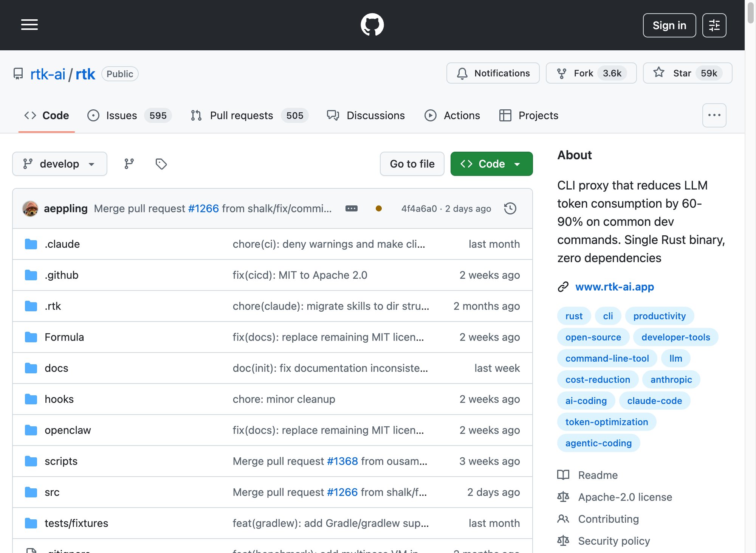Open the Pull requests tab
The width and height of the screenshot is (756, 553).
tap(249, 115)
